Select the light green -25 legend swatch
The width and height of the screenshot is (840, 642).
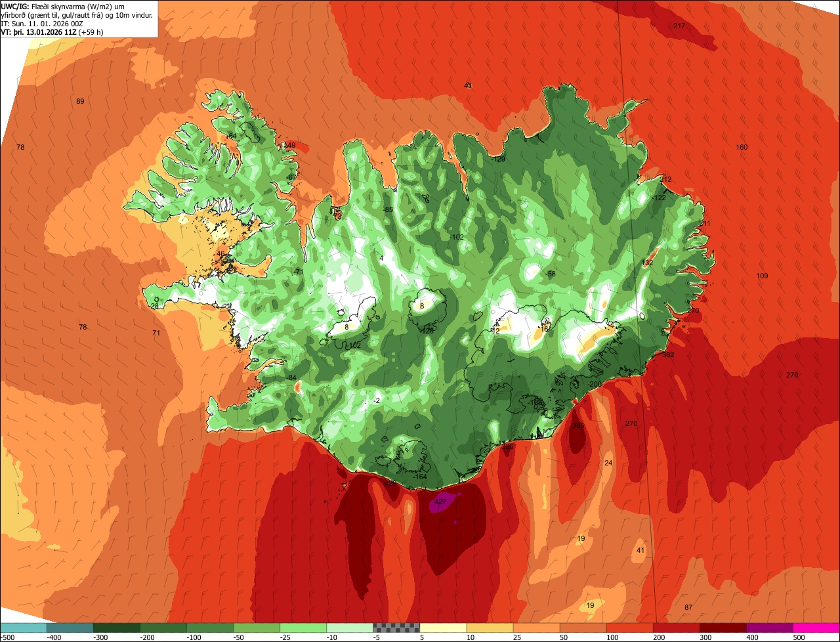[x=303, y=628]
